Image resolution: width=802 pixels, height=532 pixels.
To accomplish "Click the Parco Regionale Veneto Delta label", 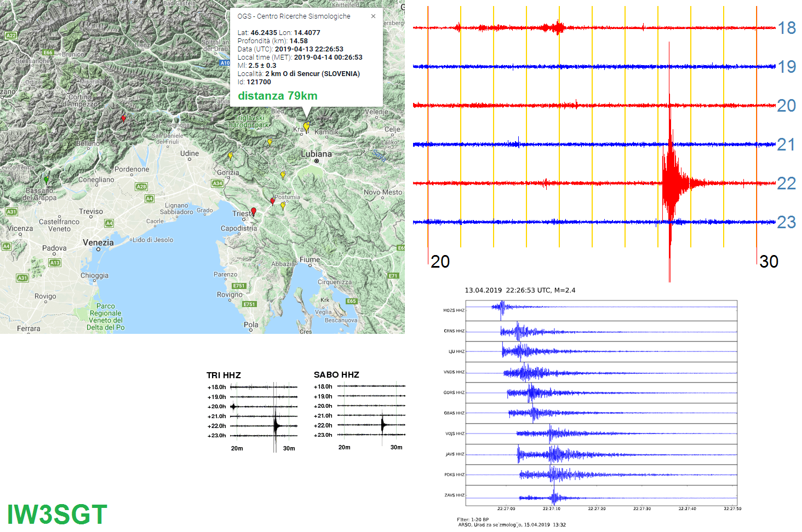I will pos(106,317).
